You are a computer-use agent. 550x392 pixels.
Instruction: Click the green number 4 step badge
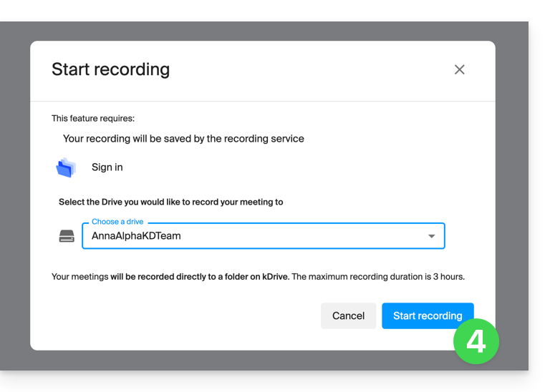pos(476,341)
